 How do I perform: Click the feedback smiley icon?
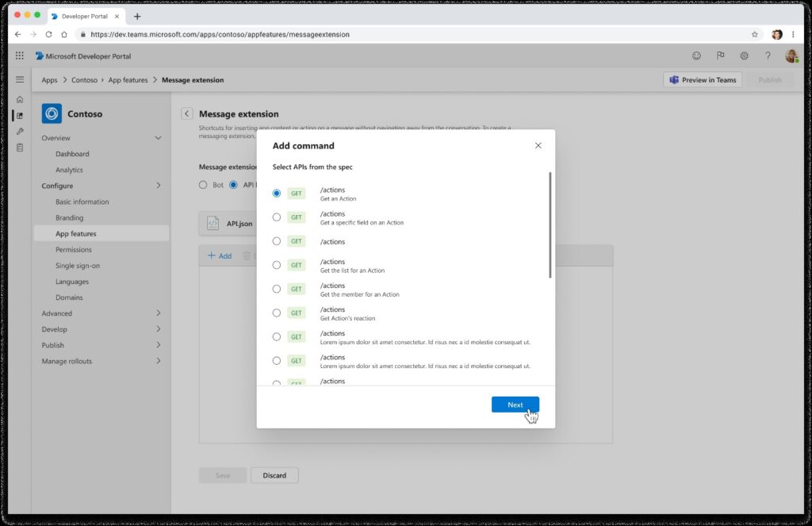click(697, 56)
